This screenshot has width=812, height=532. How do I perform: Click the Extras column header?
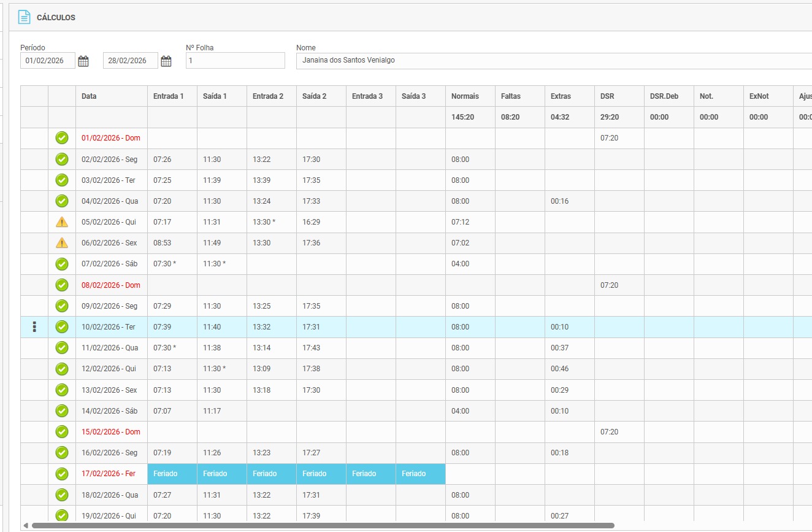(x=561, y=96)
